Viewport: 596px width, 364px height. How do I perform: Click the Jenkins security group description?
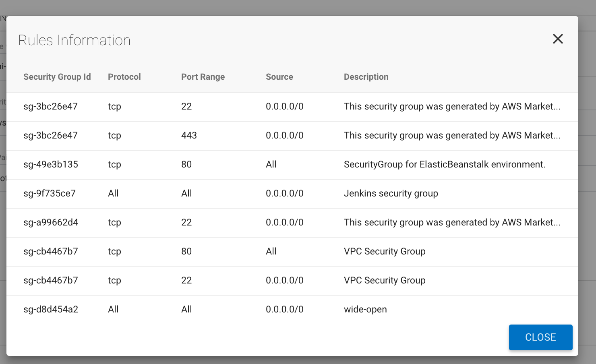point(391,193)
